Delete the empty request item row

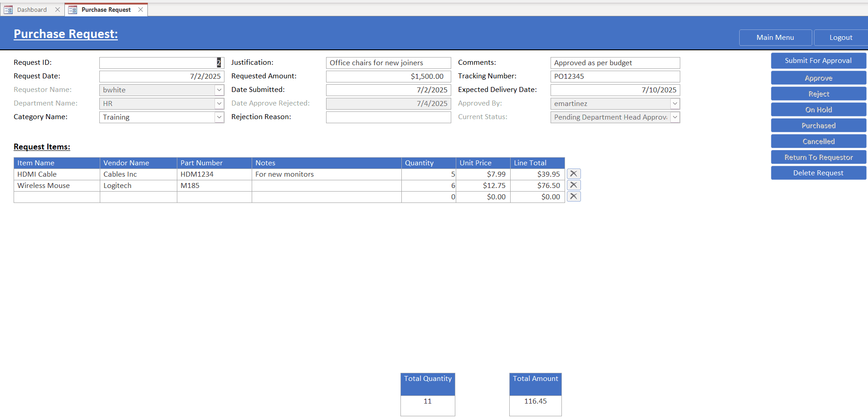pos(574,196)
